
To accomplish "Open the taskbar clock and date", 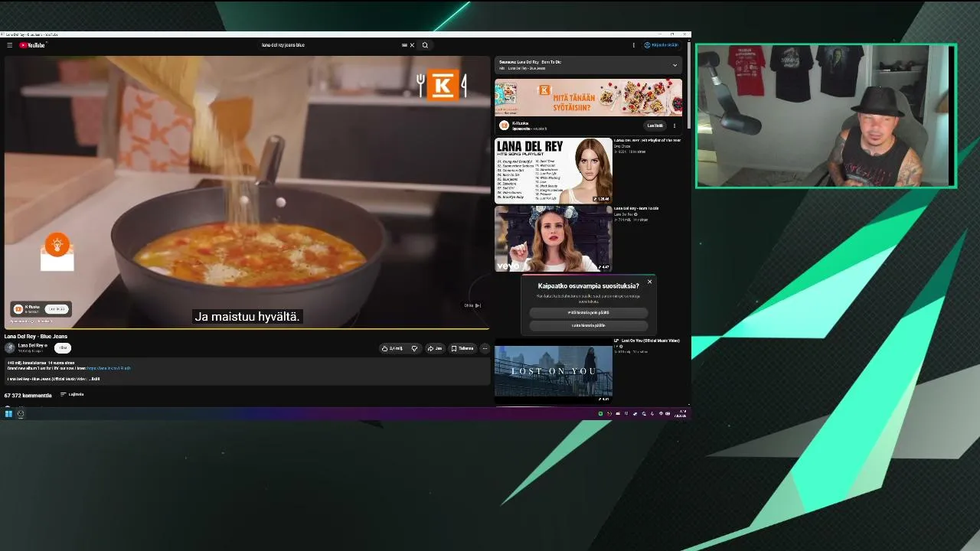I will [681, 414].
